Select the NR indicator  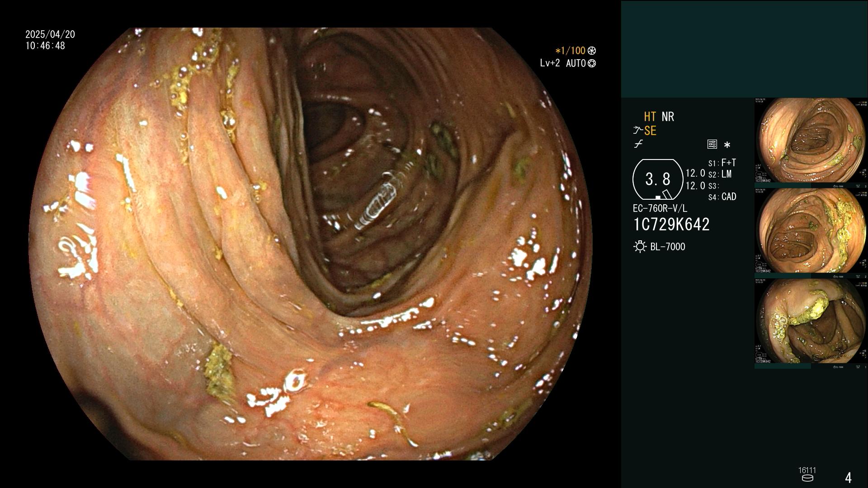tap(668, 117)
